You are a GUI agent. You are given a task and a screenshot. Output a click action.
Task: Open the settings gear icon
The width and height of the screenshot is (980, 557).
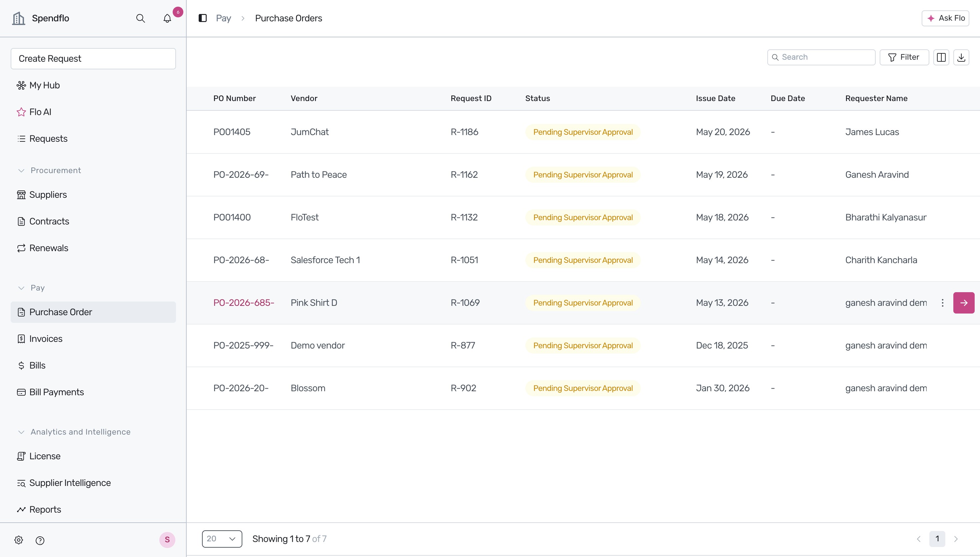click(19, 540)
